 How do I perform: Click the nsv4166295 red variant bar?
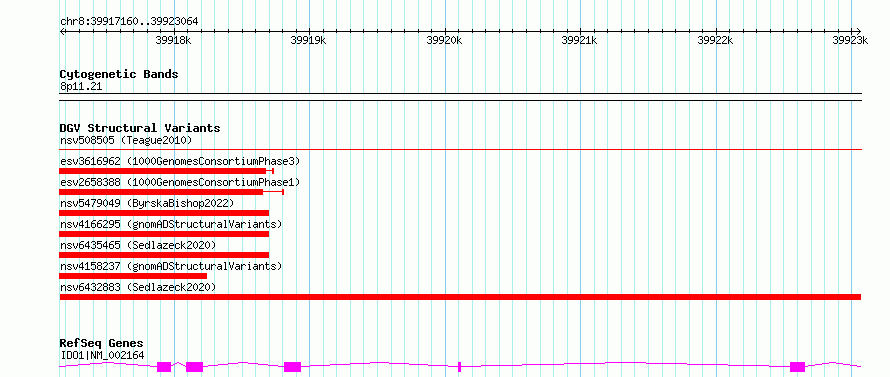[x=164, y=234]
